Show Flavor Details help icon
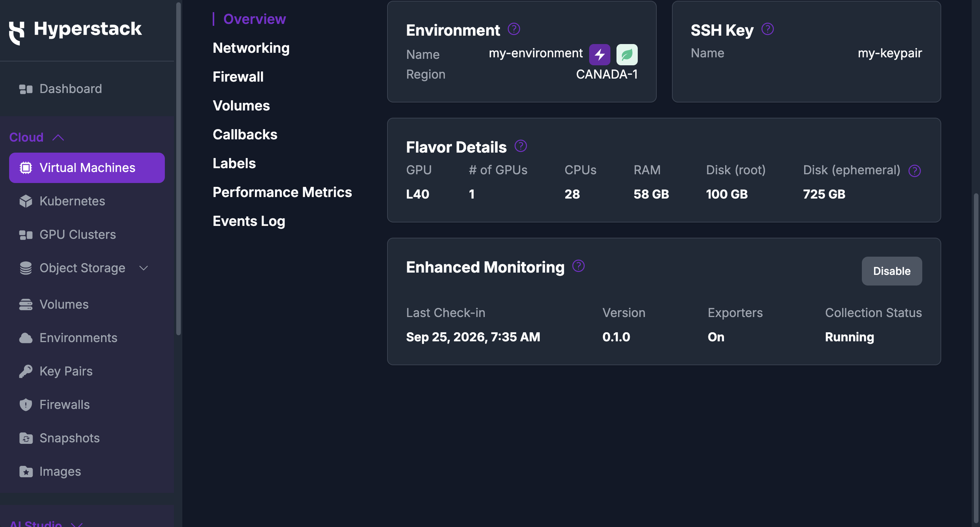 (520, 146)
